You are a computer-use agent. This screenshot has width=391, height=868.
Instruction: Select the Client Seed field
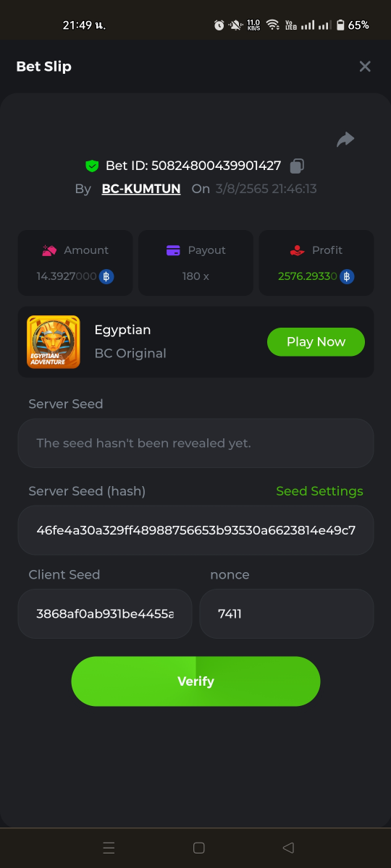[x=105, y=613]
